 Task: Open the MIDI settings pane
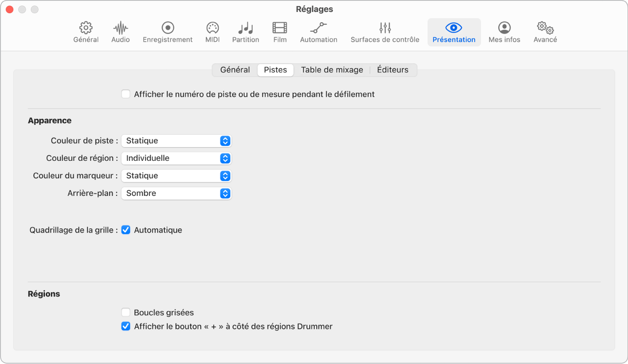coord(213,32)
